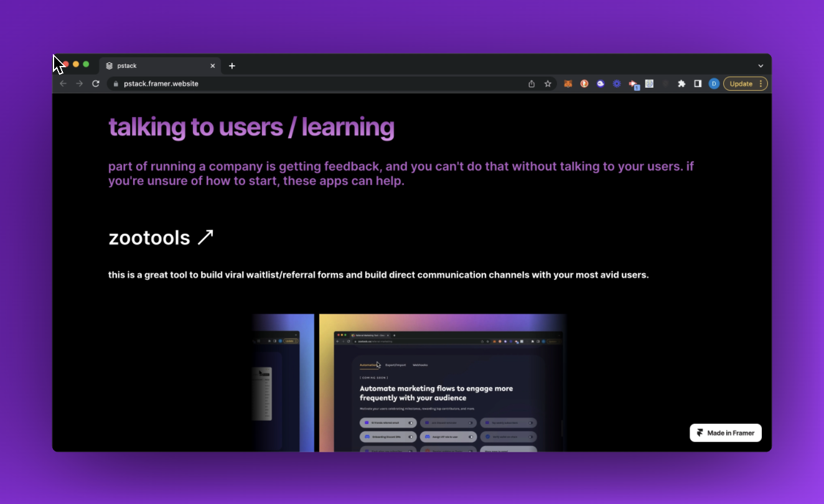Image resolution: width=824 pixels, height=504 pixels.
Task: Open the Extensions puzzle-piece menu
Action: tap(681, 83)
